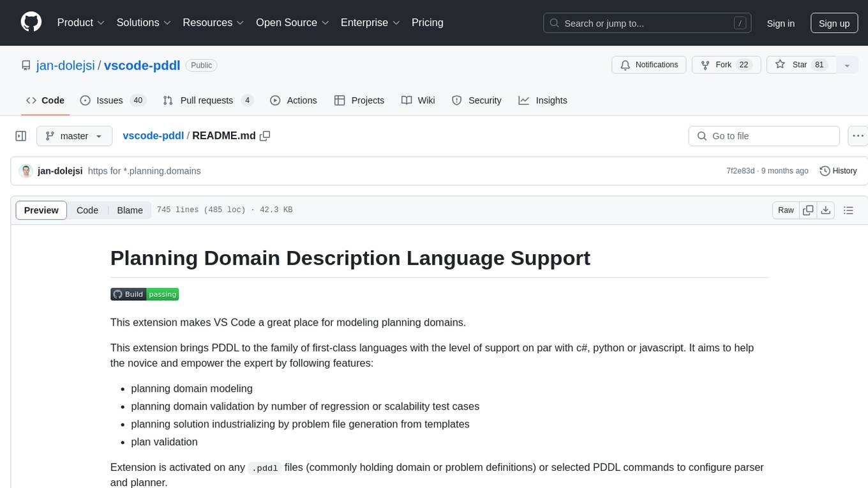Expand the file tree side panel
Image resolution: width=868 pixels, height=488 pixels.
click(21, 136)
